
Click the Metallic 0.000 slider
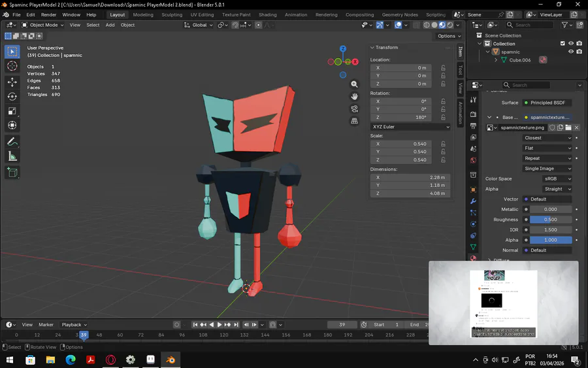click(x=551, y=209)
